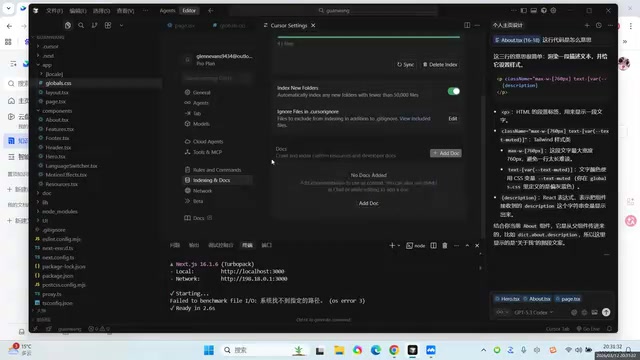Expand more sidebar views chevron

coord(121,25)
